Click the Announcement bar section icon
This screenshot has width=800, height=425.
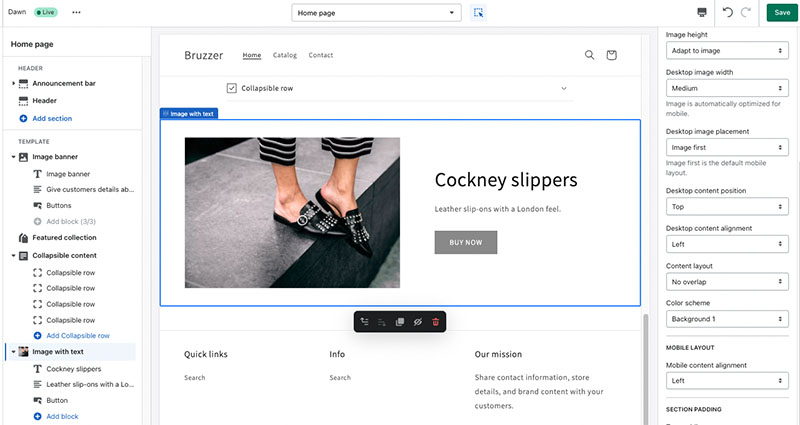point(23,84)
